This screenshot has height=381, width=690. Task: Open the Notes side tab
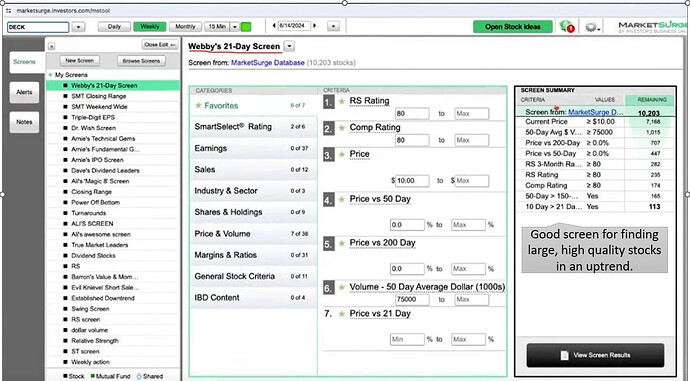24,122
